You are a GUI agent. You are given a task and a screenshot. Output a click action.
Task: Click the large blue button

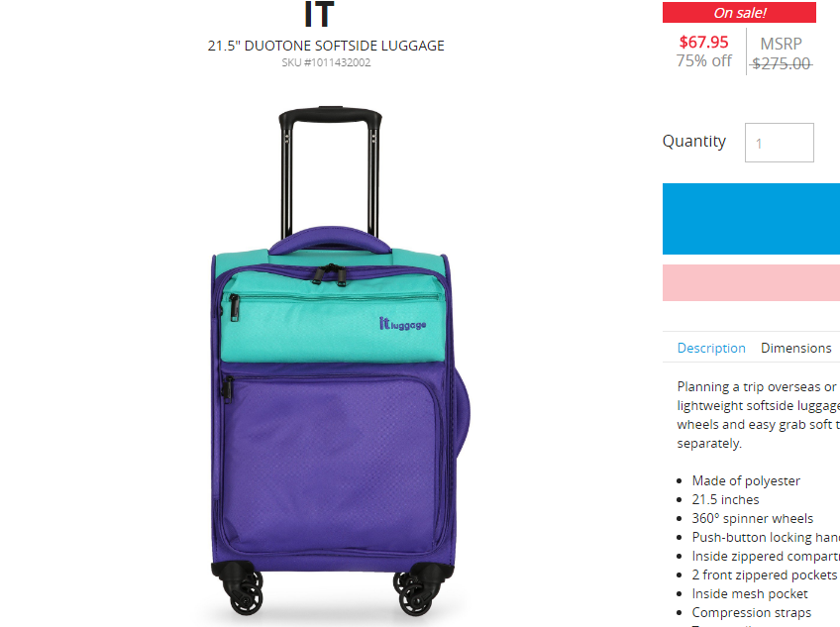click(751, 219)
